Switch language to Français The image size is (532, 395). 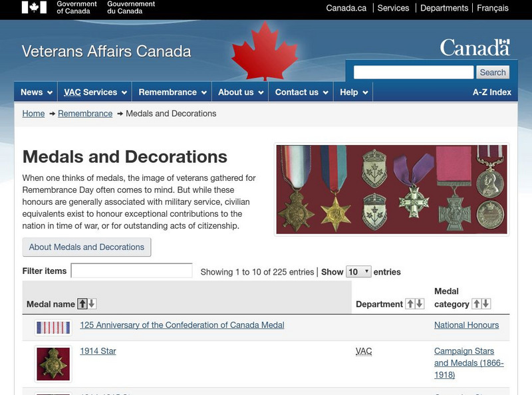[x=493, y=8]
